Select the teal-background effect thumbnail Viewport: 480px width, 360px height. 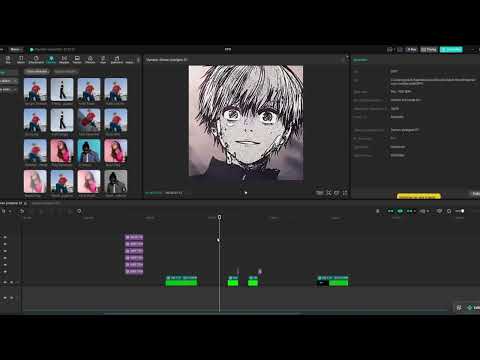pos(89,151)
